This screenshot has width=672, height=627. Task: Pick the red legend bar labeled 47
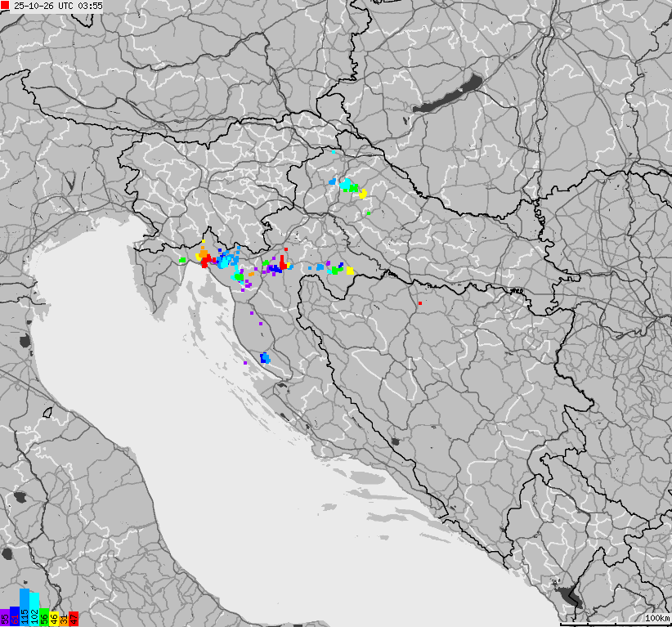(x=74, y=617)
